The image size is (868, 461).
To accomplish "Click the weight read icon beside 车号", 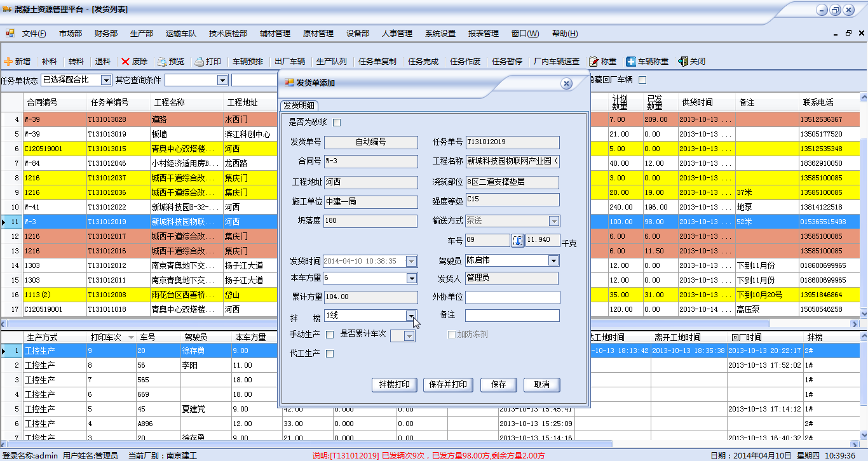I will pos(518,241).
